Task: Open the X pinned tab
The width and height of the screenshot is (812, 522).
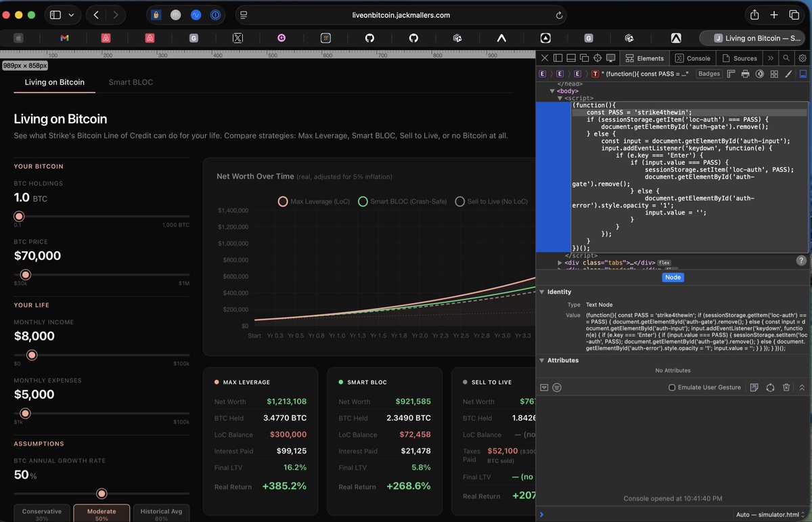Action: [x=238, y=39]
